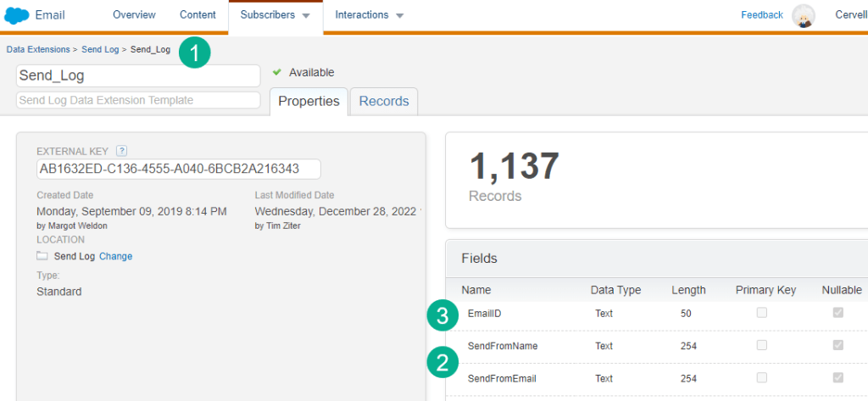Open the user avatar profile icon
This screenshot has width=868, height=401.
coord(803,15)
